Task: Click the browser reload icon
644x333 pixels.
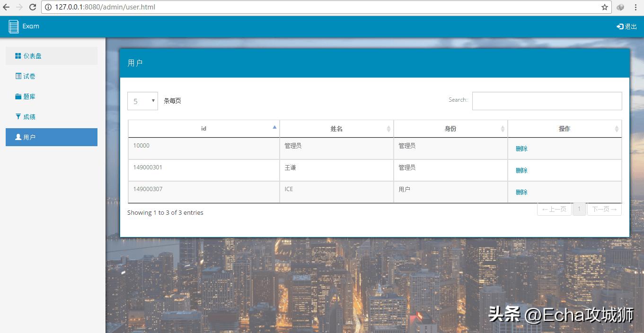Action: point(32,7)
